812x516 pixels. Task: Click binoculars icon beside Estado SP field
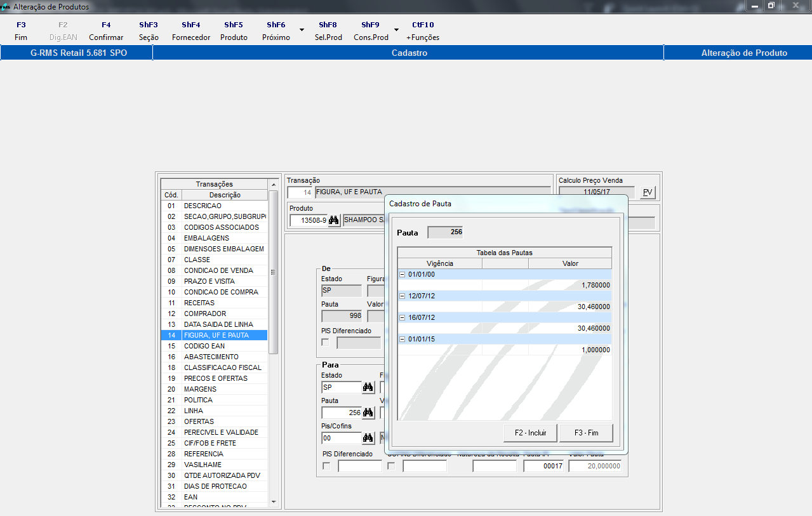point(368,387)
